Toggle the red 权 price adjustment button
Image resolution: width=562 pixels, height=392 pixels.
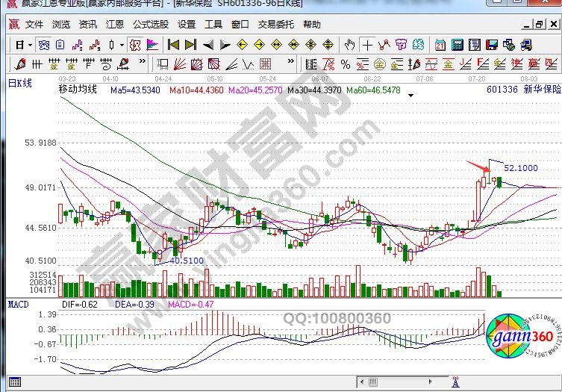click(135, 46)
